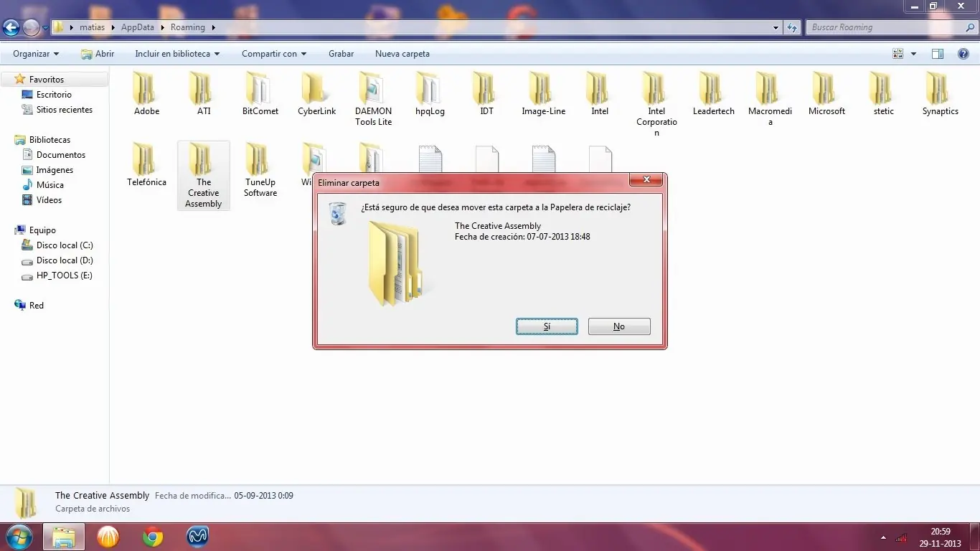Select the DAEMON Tools Lite folder
Image resolution: width=980 pixels, height=551 pixels.
373,99
